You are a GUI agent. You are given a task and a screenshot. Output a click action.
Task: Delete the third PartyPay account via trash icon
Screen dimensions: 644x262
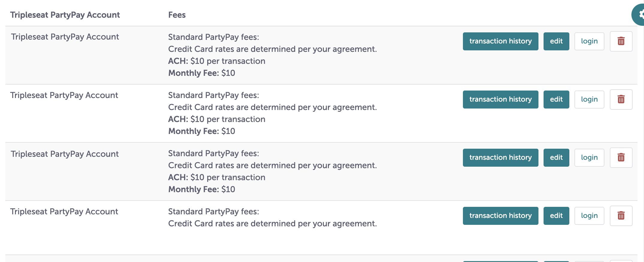(x=621, y=157)
